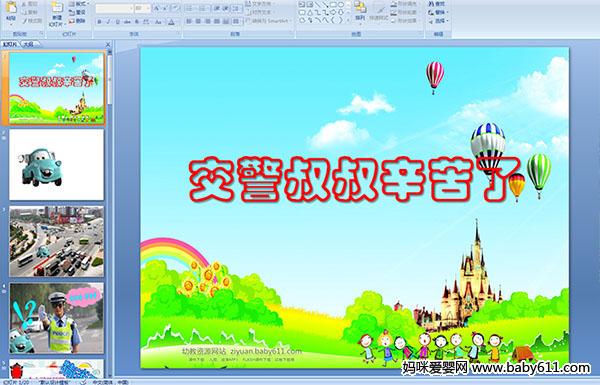Viewport: 600px width, 385px height.
Task: Toggle Italic formatting
Action: (108, 22)
